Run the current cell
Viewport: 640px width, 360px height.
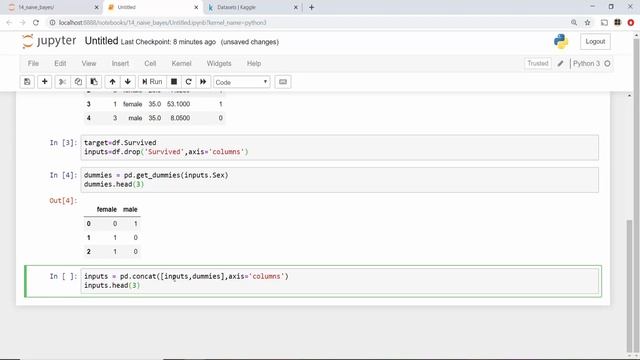152,82
